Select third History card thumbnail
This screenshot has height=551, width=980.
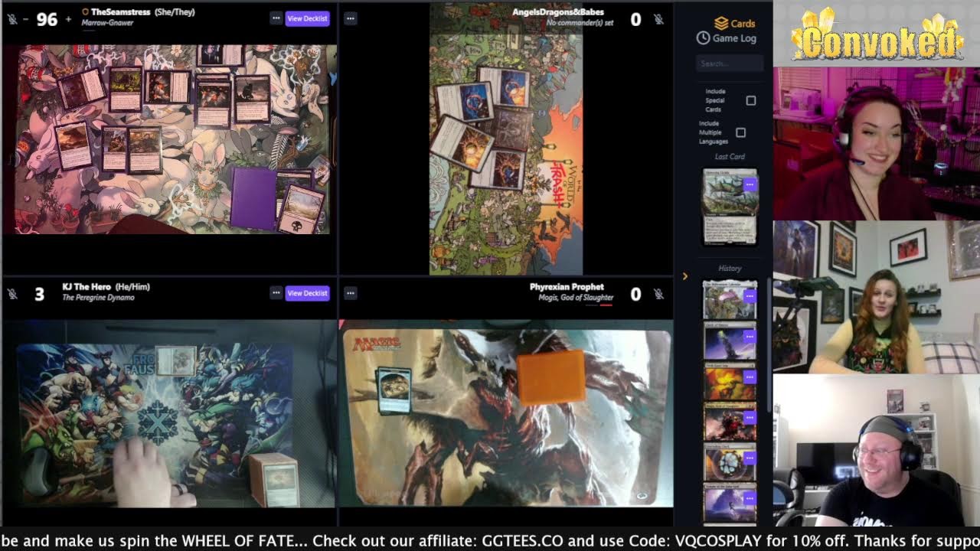[730, 381]
